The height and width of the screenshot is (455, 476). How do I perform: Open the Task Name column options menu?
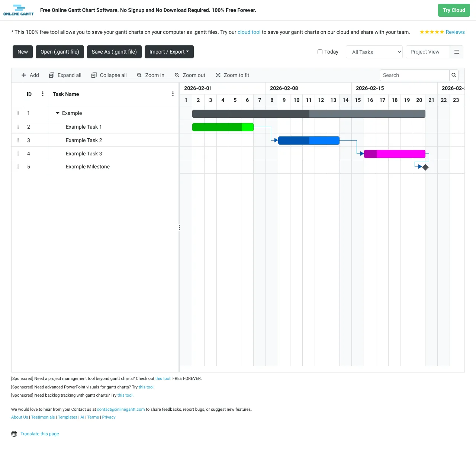coord(173,94)
